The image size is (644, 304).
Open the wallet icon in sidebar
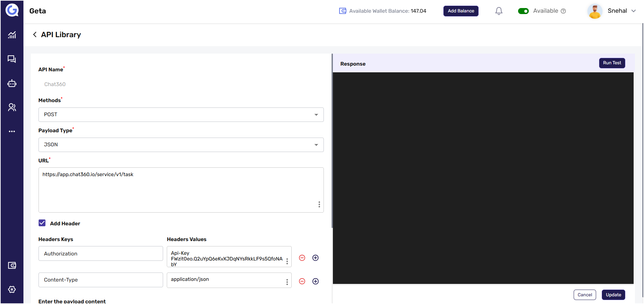12,265
